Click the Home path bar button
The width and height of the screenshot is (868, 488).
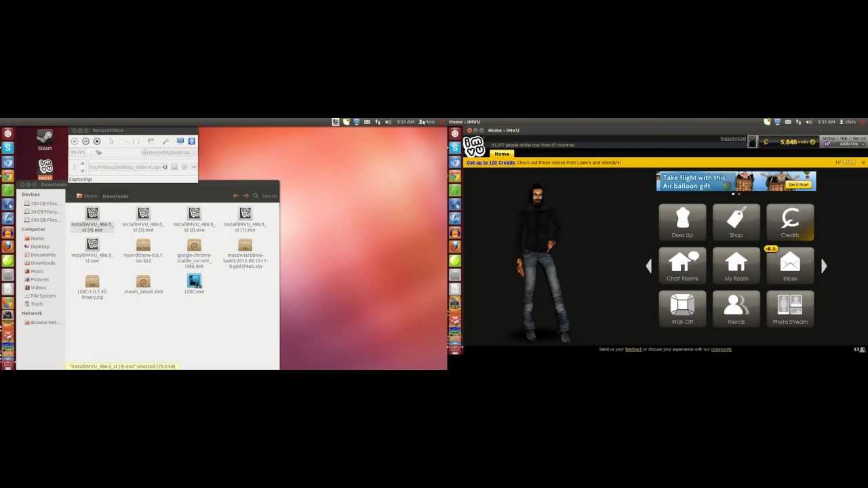point(87,196)
